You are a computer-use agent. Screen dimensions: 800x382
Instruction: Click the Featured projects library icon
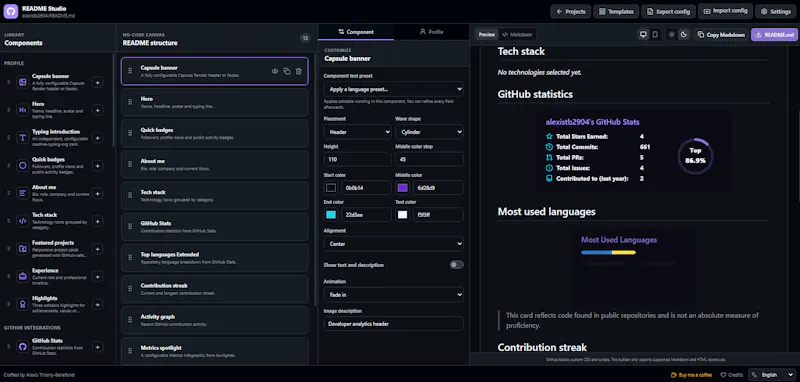click(22, 248)
